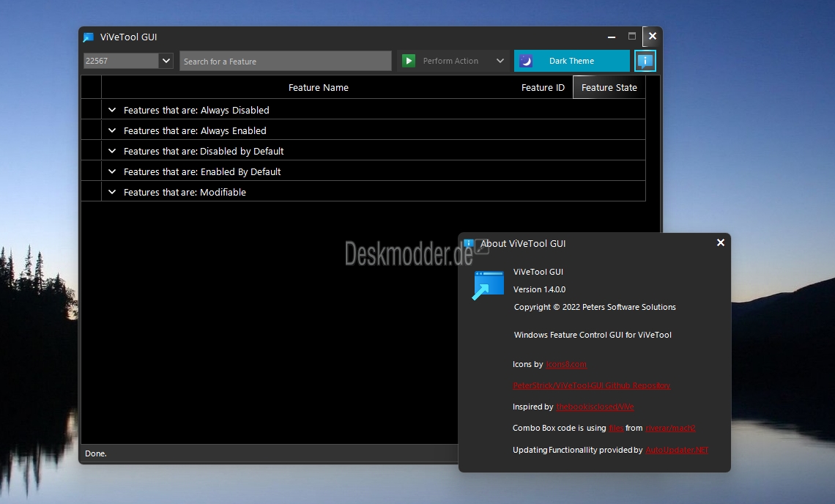Click 'Windows Feature Control GUI for ViVeTool' text
The height and width of the screenshot is (504, 835).
tap(593, 335)
